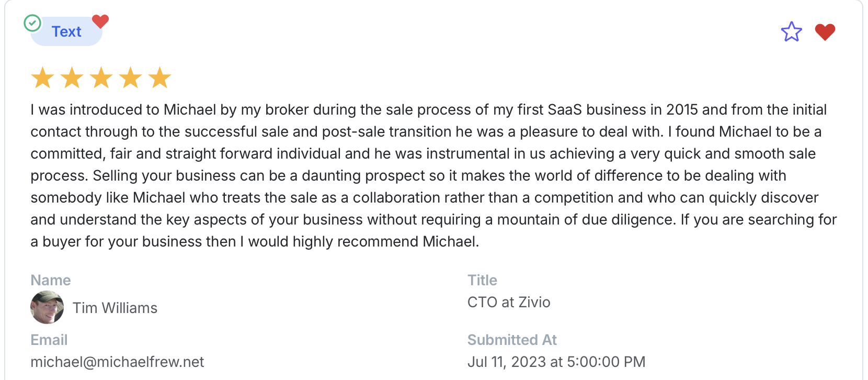Click the Title field label
This screenshot has width=868, height=380.
pos(482,280)
